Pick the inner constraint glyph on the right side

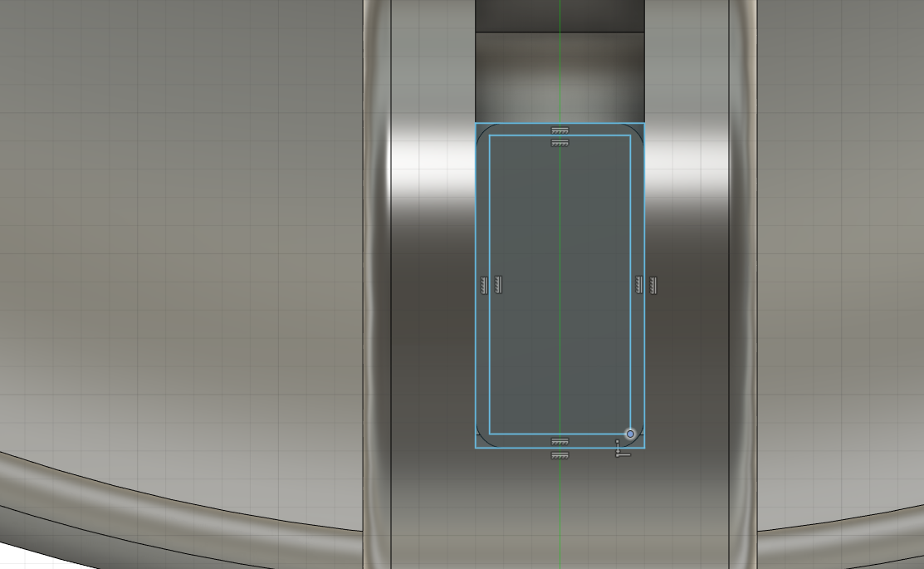tap(638, 285)
